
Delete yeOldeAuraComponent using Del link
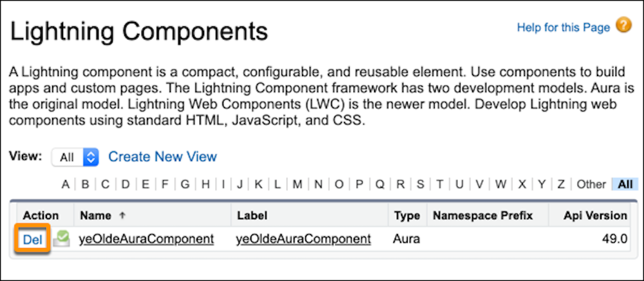[32, 239]
